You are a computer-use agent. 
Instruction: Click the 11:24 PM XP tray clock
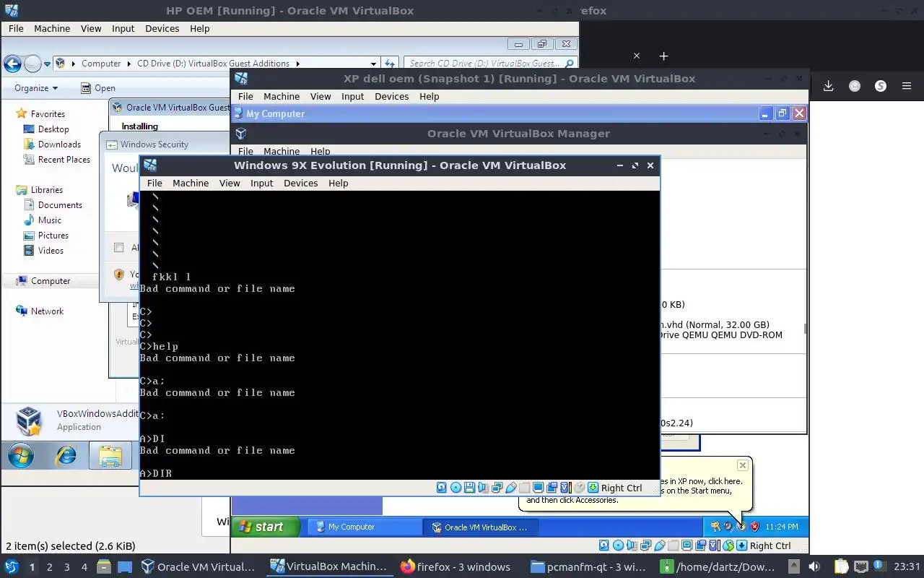point(782,527)
